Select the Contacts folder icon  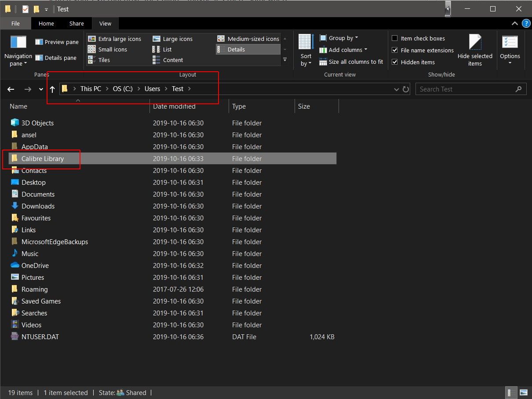pyautogui.click(x=15, y=170)
